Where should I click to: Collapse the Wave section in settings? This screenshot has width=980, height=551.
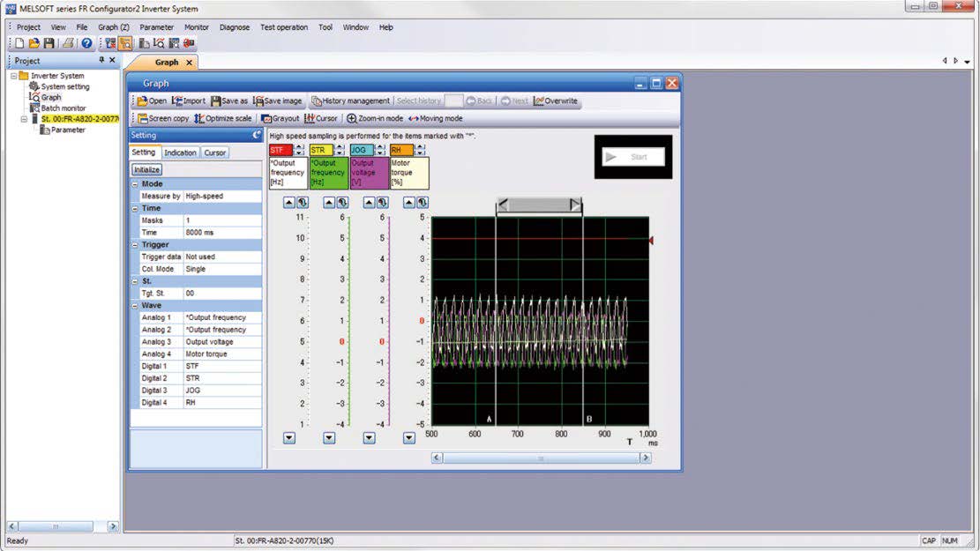tap(134, 306)
